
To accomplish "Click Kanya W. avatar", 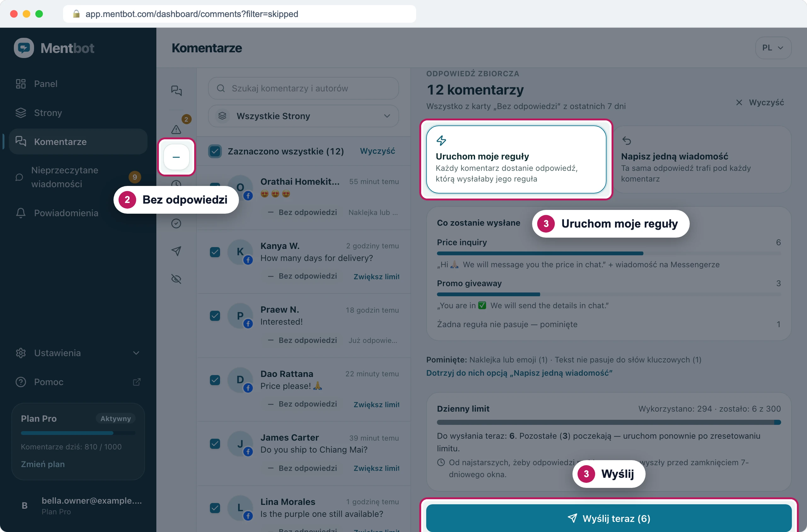I will [x=240, y=252].
